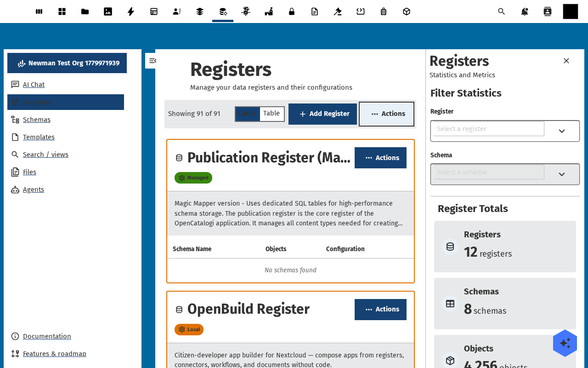The image size is (588, 368).
Task: Click the Showing 91 of 91 text
Action: click(x=194, y=114)
